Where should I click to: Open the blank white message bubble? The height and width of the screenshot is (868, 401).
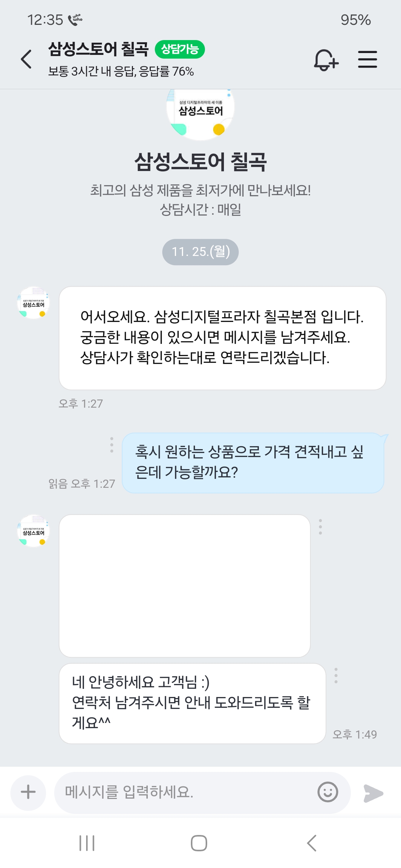coord(185,586)
